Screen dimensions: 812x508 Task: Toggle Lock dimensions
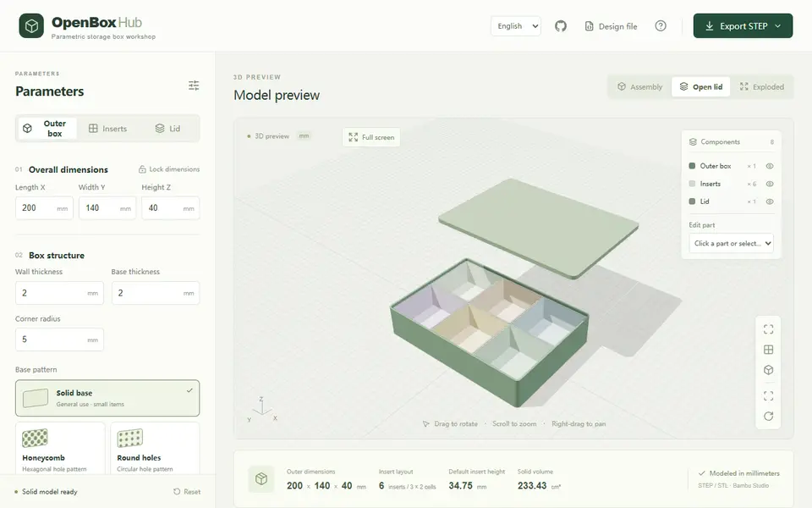pos(169,169)
